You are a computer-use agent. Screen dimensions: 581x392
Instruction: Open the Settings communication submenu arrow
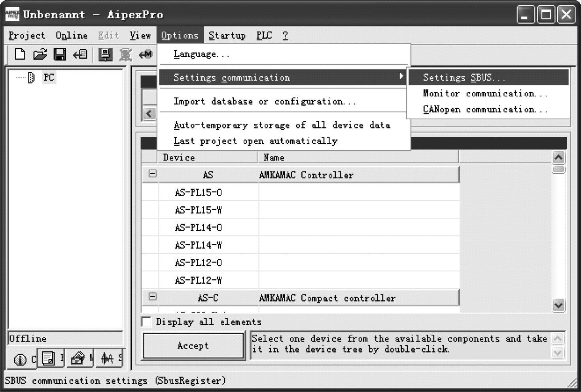[401, 76]
